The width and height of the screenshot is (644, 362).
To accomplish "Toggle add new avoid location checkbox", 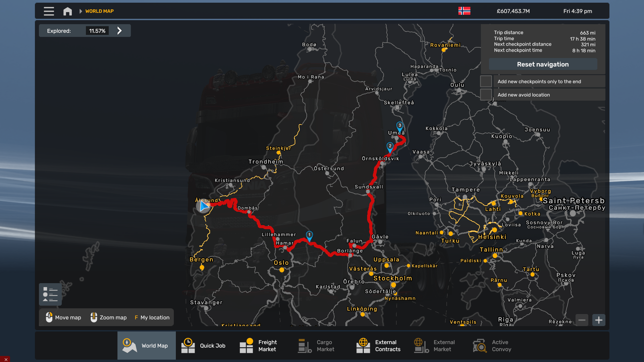I will coord(486,95).
